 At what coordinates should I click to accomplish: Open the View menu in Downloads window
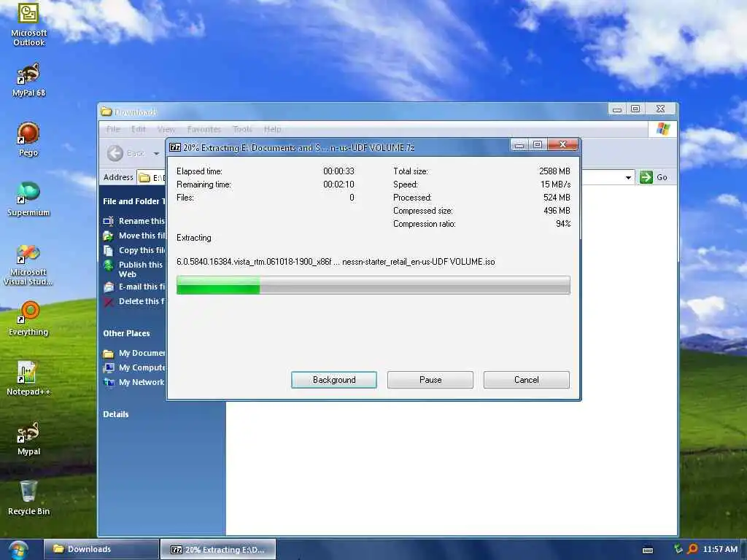tap(166, 129)
